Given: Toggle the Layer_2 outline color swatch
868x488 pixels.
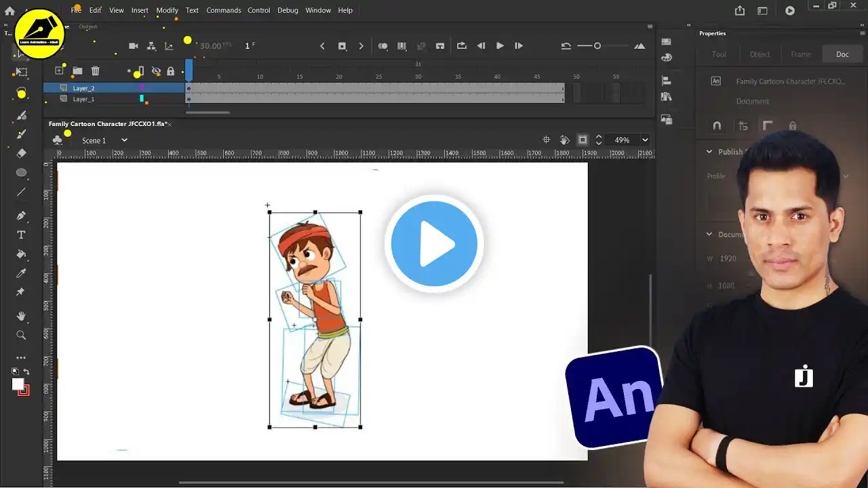Looking at the screenshot, I should 142,88.
